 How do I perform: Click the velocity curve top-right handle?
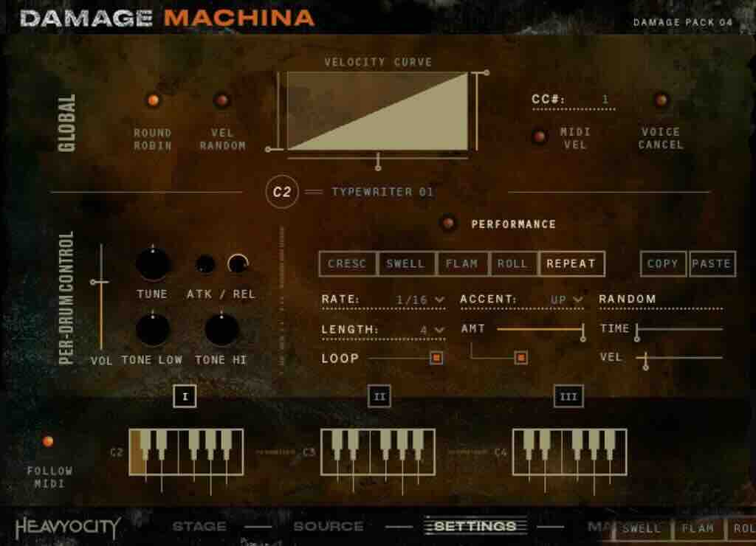487,73
